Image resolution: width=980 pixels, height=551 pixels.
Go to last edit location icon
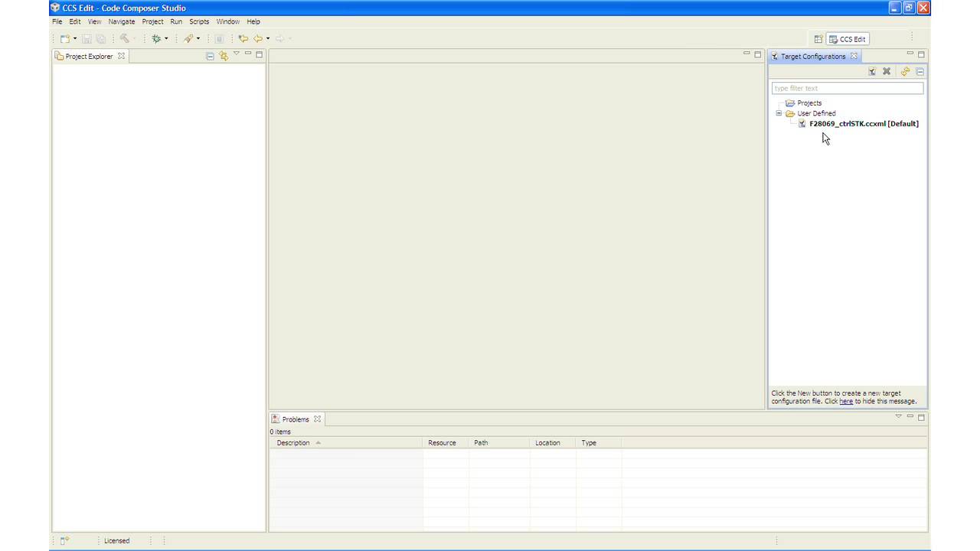(243, 38)
